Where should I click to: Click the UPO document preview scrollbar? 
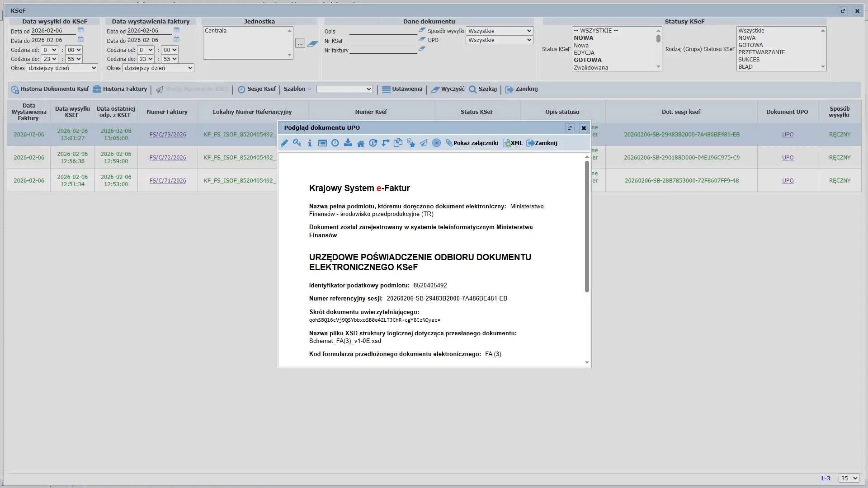point(587,226)
